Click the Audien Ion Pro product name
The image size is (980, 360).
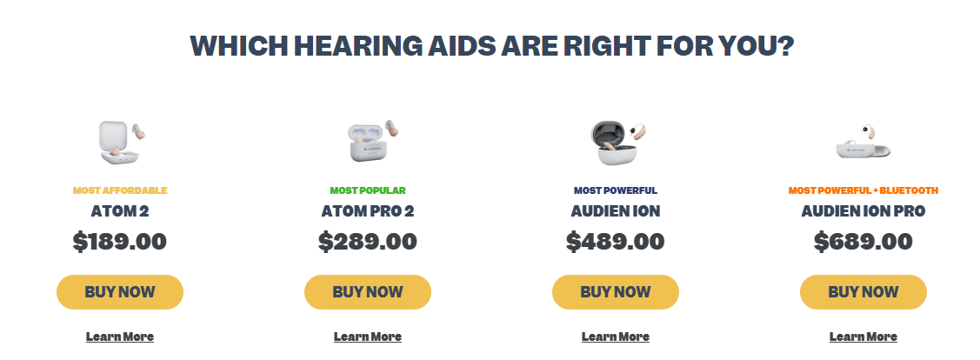pyautogui.click(x=863, y=211)
